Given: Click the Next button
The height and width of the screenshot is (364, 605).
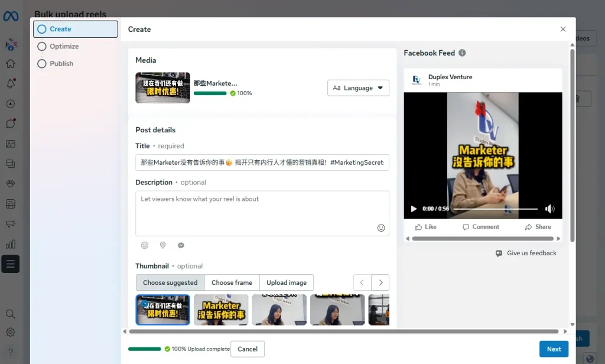Looking at the screenshot, I should (554, 349).
